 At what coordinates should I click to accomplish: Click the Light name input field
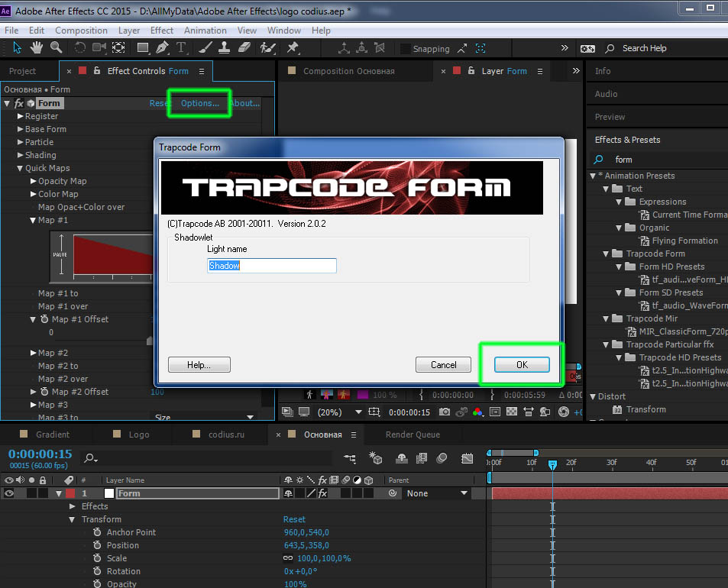coord(272,266)
